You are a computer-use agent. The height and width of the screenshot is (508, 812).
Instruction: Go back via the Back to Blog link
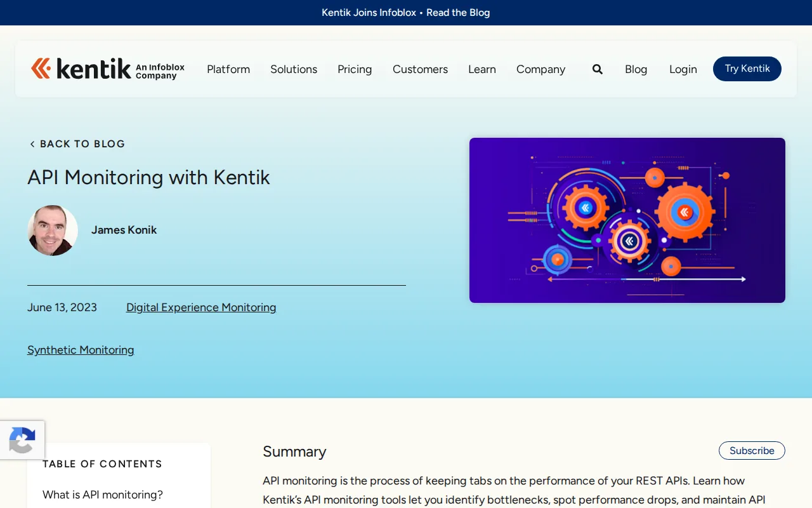[x=77, y=144]
